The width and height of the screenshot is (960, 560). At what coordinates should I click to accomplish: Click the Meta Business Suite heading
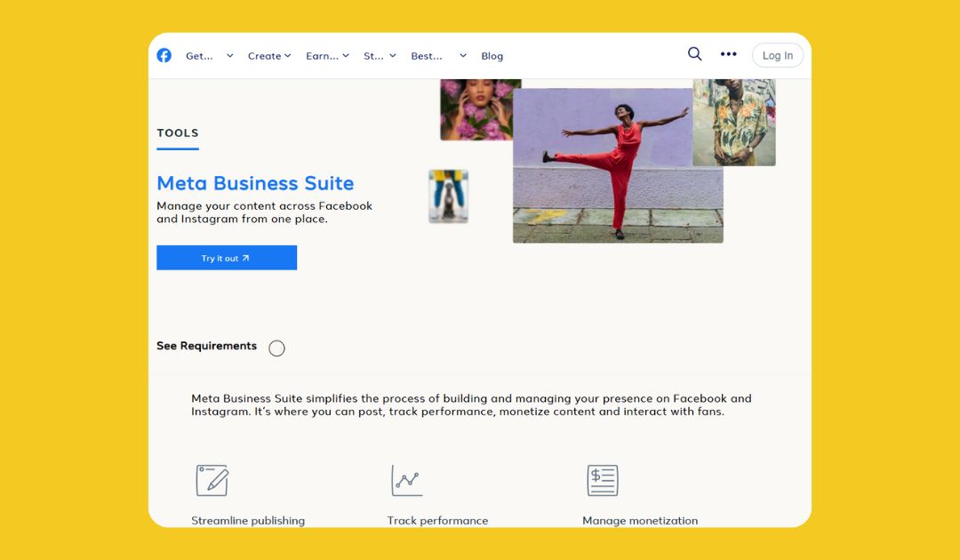[255, 183]
